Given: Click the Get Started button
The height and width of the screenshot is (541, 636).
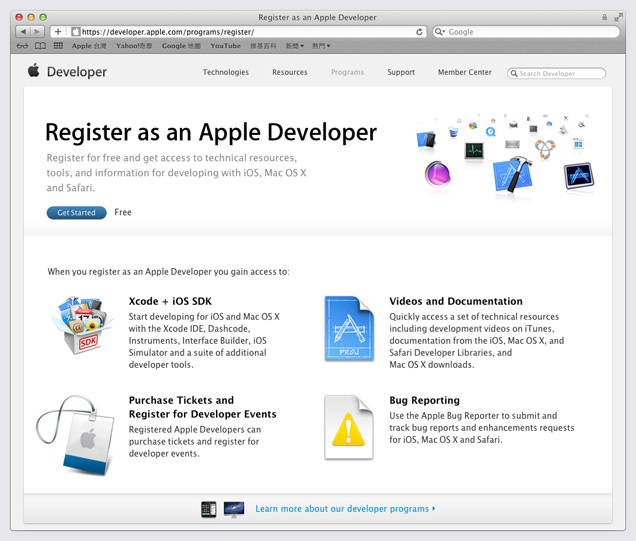Looking at the screenshot, I should [x=77, y=213].
